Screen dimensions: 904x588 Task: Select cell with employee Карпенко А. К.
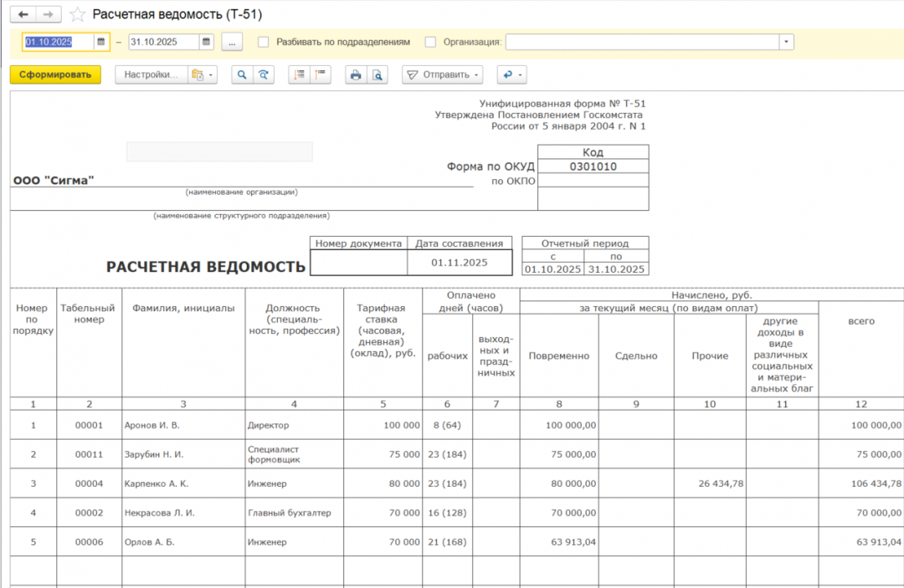coord(183,483)
